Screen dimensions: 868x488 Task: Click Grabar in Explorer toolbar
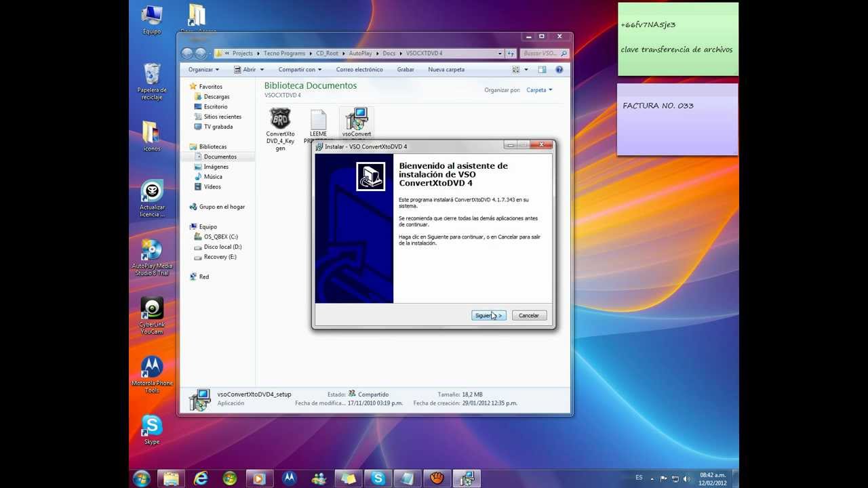[x=406, y=69]
